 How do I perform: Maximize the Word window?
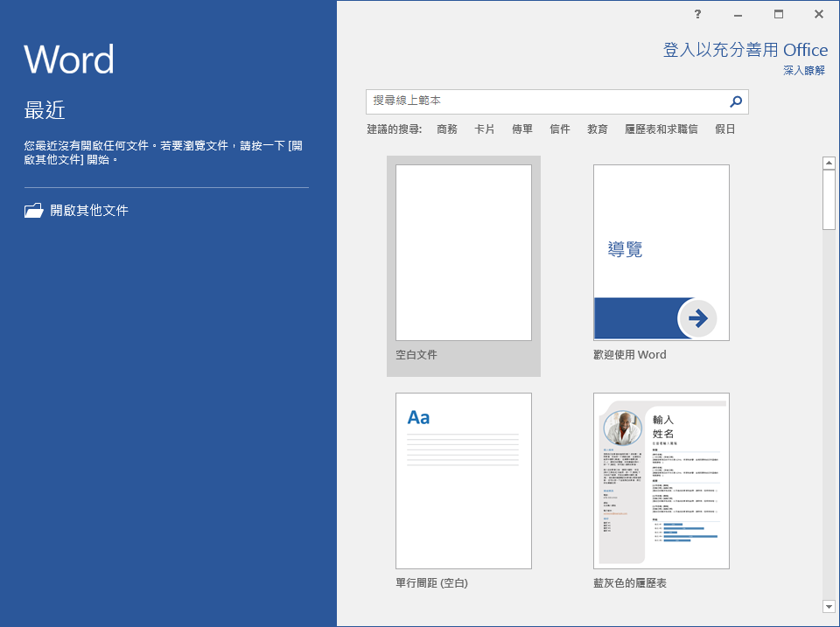click(x=779, y=15)
